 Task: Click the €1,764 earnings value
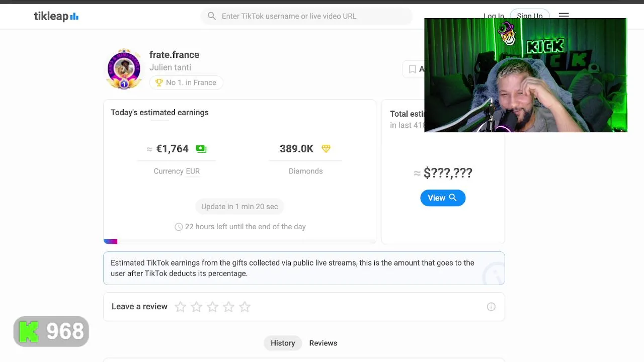coord(172,148)
